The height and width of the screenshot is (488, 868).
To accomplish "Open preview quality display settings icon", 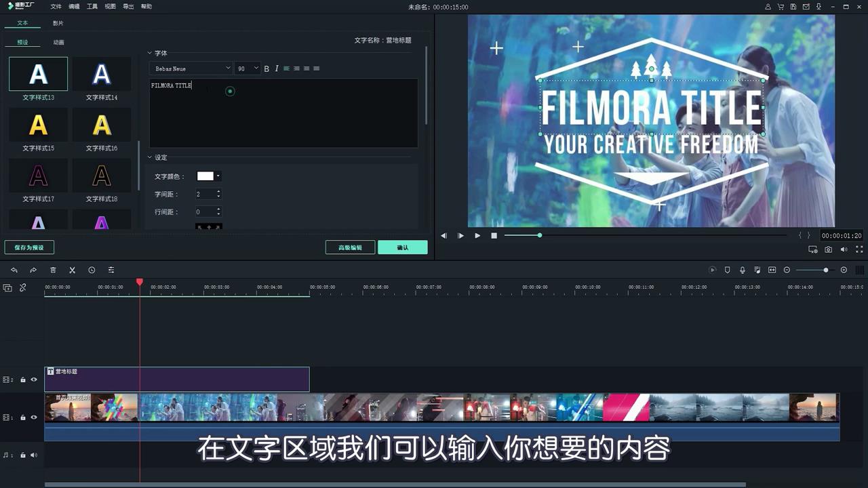I will click(813, 249).
